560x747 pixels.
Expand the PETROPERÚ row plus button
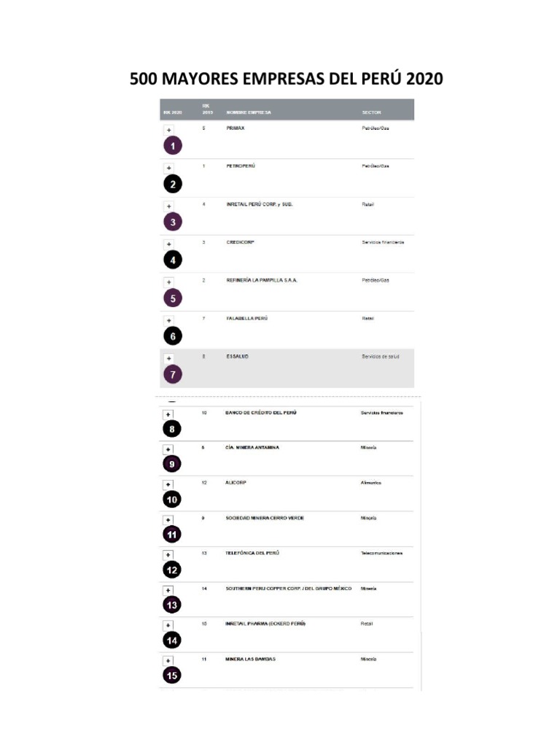(x=168, y=169)
